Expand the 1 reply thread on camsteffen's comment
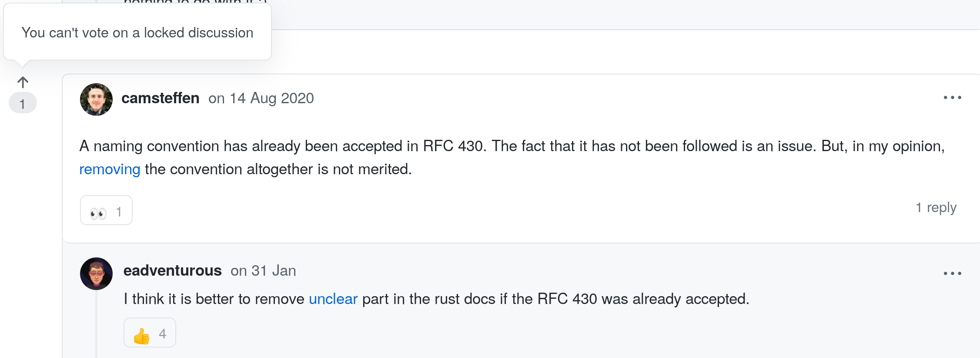980x358 pixels. (937, 208)
